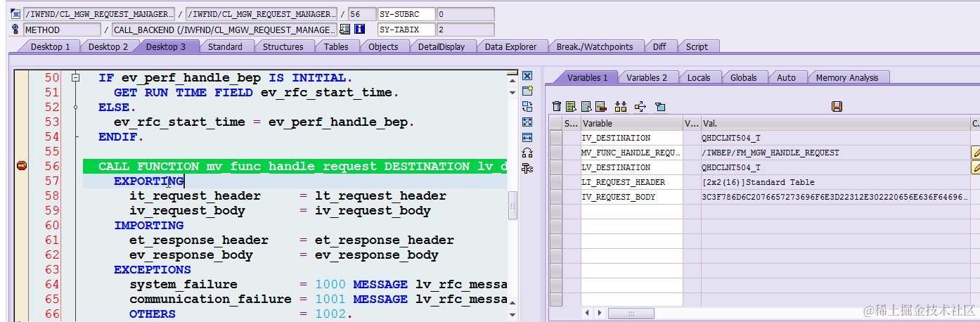Viewport: 980px width, 322px height.
Task: Click the wrench tool settings icon beside editor
Action: (527, 168)
